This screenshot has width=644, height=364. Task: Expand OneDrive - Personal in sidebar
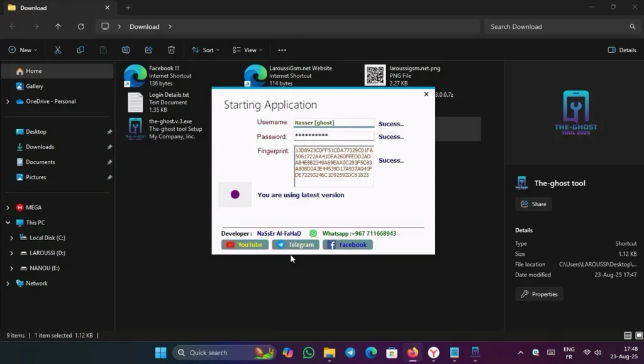[x=8, y=101]
